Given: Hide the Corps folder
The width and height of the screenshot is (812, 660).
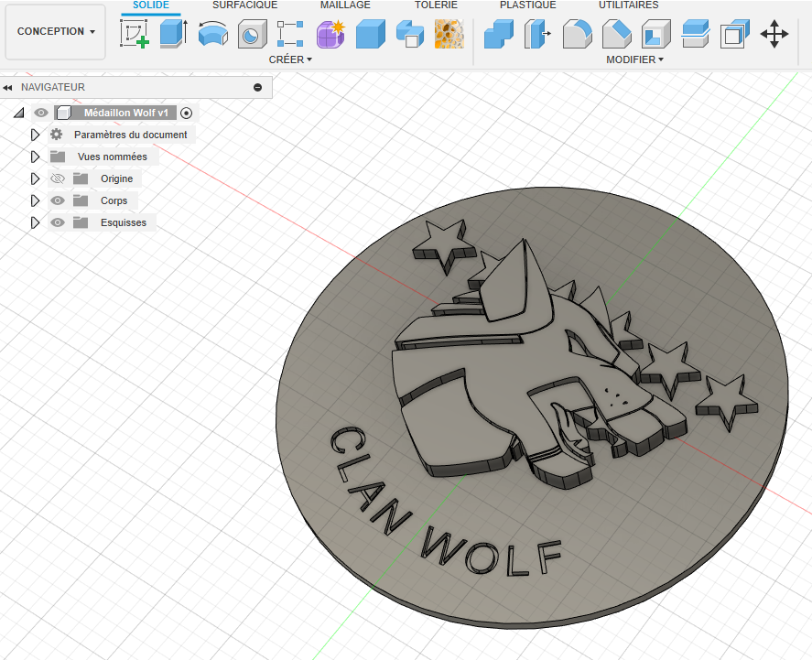Looking at the screenshot, I should click(58, 200).
